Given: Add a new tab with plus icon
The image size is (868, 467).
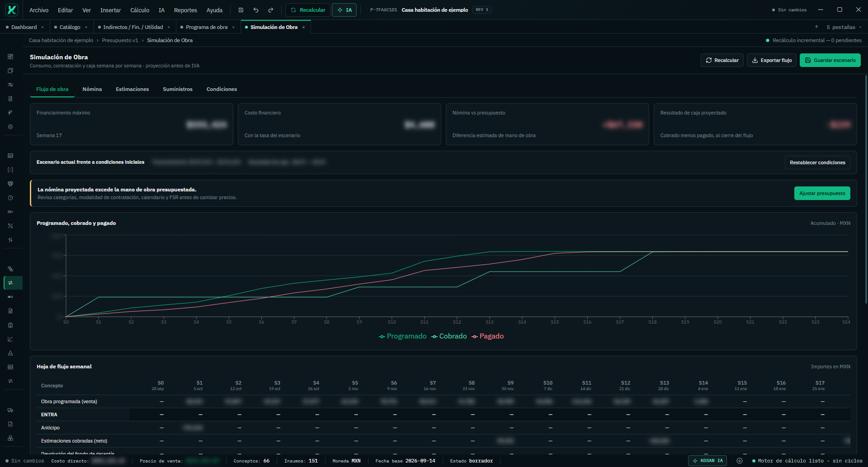Looking at the screenshot, I should [x=816, y=27].
